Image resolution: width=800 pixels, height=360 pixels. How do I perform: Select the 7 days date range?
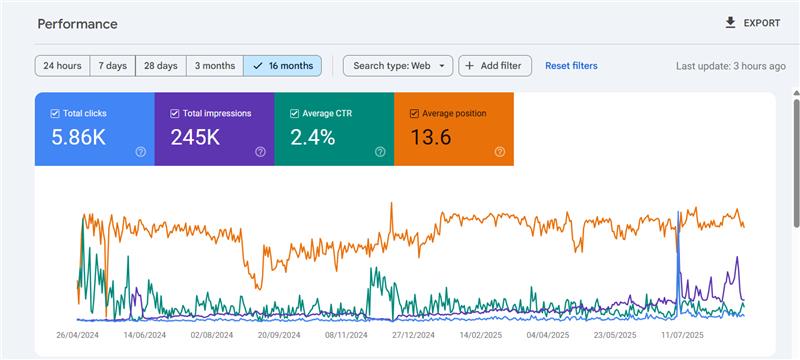(113, 66)
